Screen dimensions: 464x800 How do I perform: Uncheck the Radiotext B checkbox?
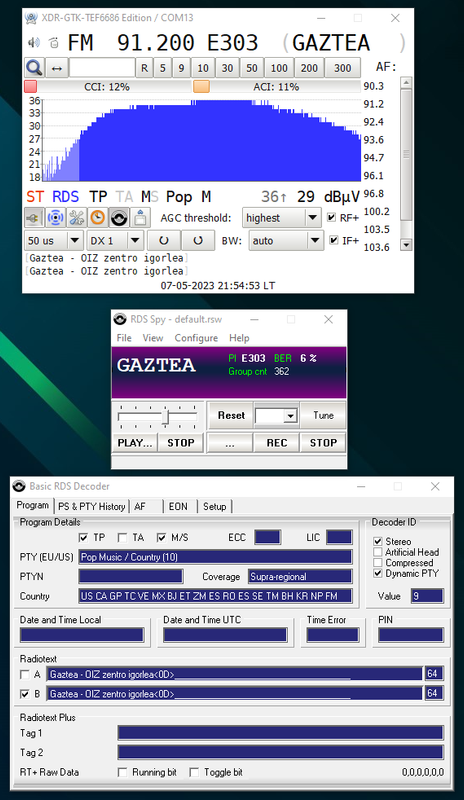click(x=25, y=694)
